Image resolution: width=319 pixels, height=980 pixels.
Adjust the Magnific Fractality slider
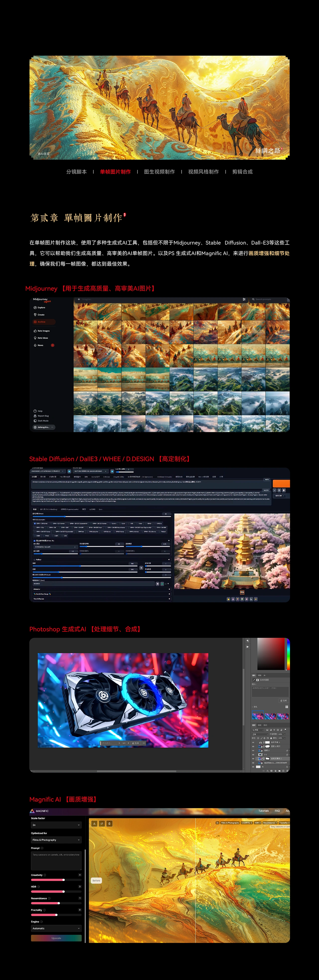[x=56, y=915]
